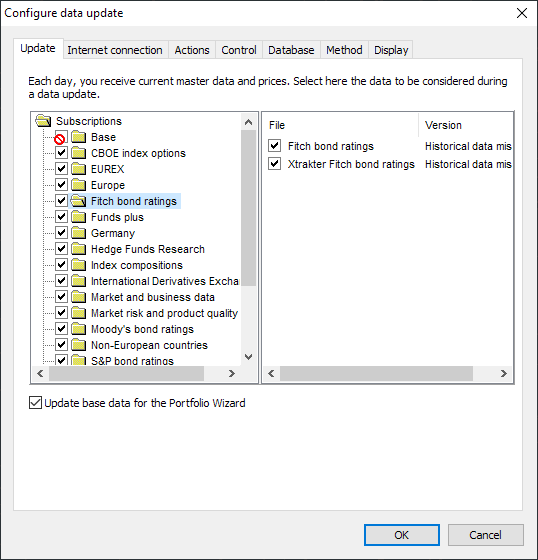Click the blocked Base folder prohibition icon
The image size is (538, 560).
pyautogui.click(x=60, y=139)
